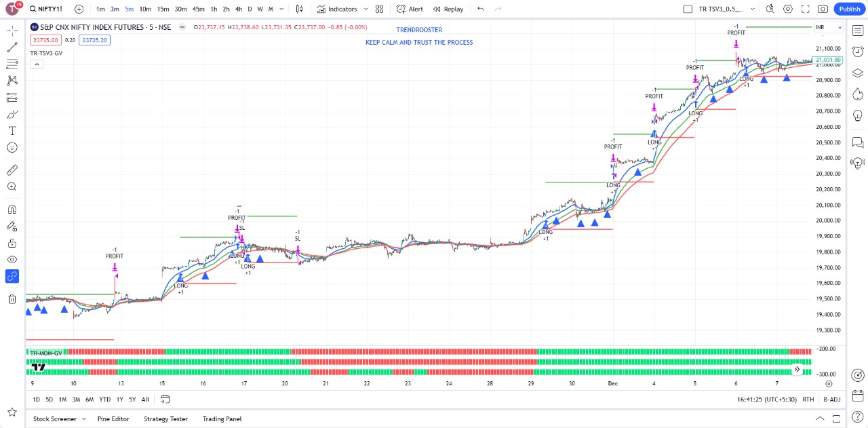
Task: Select the weekly W timeframe
Action: [x=260, y=9]
